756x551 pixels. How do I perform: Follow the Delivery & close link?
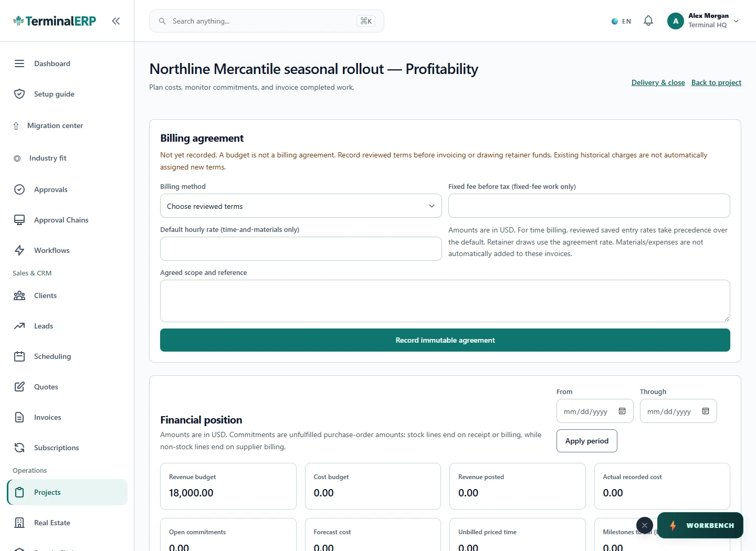(x=658, y=82)
